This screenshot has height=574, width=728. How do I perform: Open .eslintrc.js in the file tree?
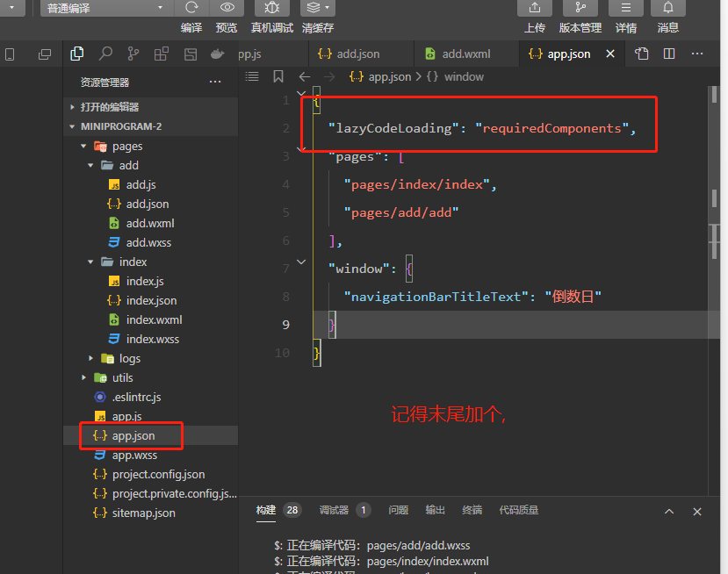[136, 398]
